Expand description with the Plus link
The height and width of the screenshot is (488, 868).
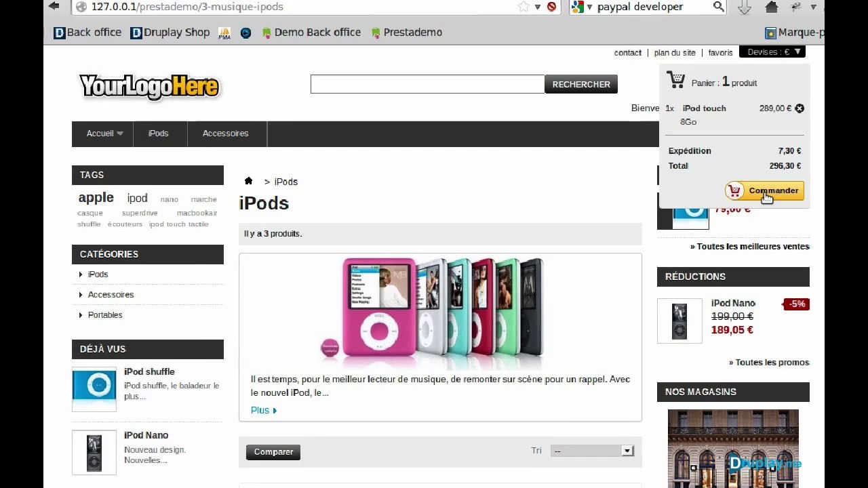pyautogui.click(x=263, y=410)
